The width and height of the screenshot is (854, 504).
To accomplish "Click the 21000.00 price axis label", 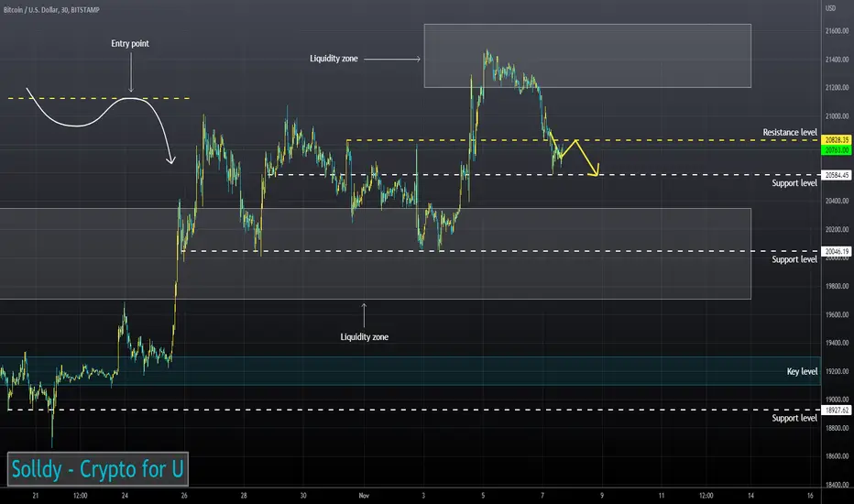I will (837, 116).
